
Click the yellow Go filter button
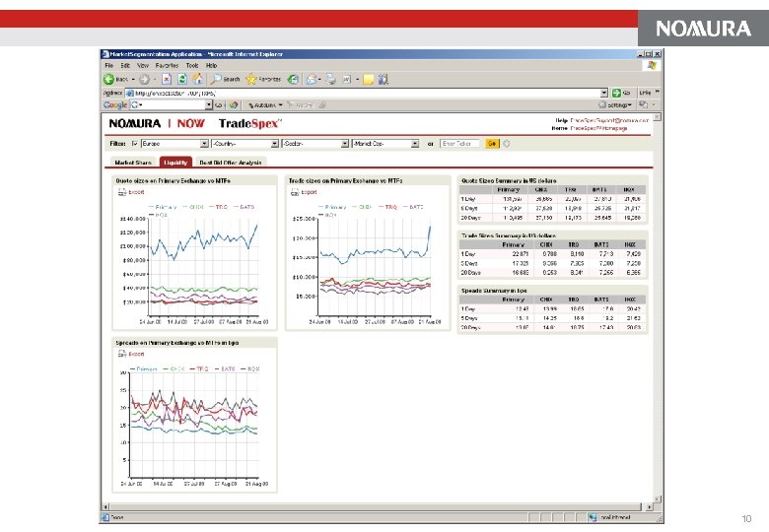(492, 144)
